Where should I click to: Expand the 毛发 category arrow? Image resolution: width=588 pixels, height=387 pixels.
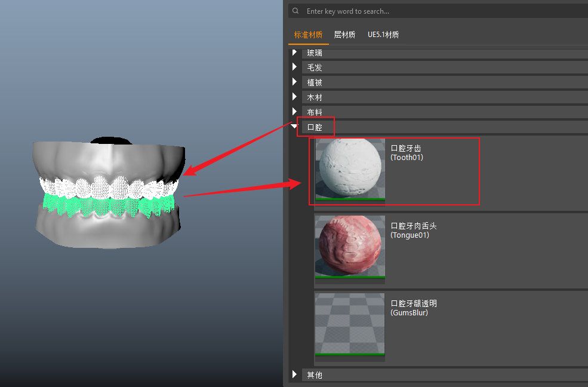point(295,67)
